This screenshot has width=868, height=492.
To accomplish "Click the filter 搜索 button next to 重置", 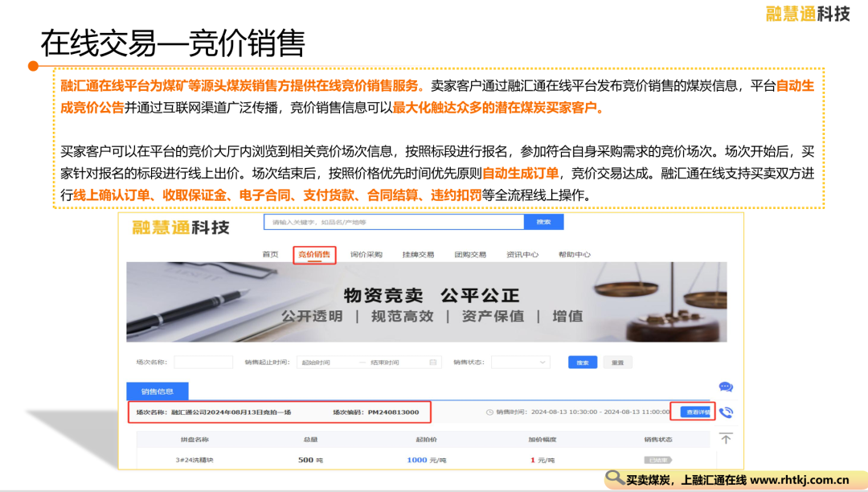I will [x=583, y=363].
